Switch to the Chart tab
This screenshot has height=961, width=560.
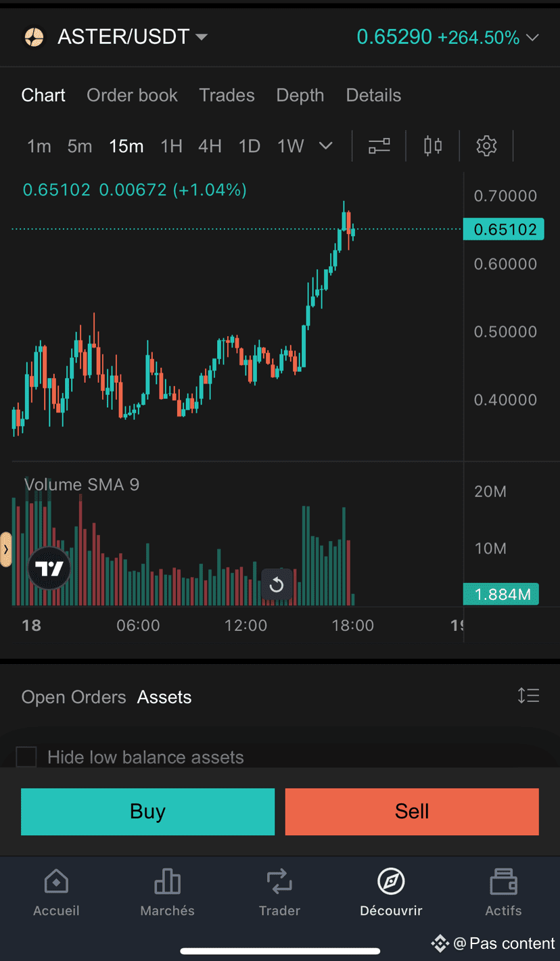pyautogui.click(x=43, y=95)
